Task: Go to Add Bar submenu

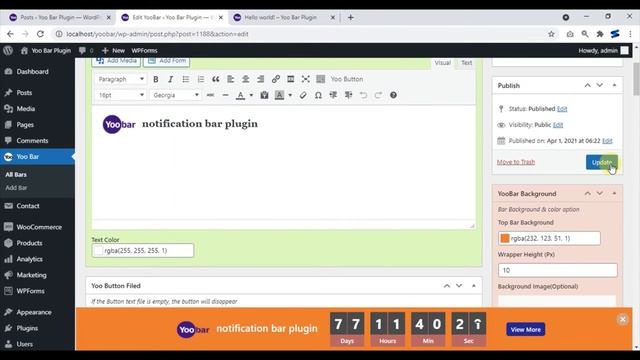Action: pyautogui.click(x=16, y=188)
